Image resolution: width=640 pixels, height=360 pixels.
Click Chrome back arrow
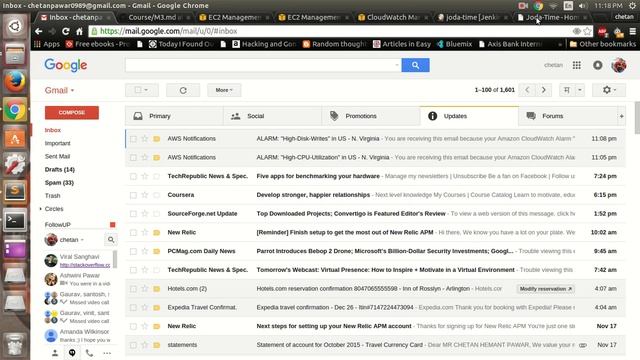click(x=38, y=31)
